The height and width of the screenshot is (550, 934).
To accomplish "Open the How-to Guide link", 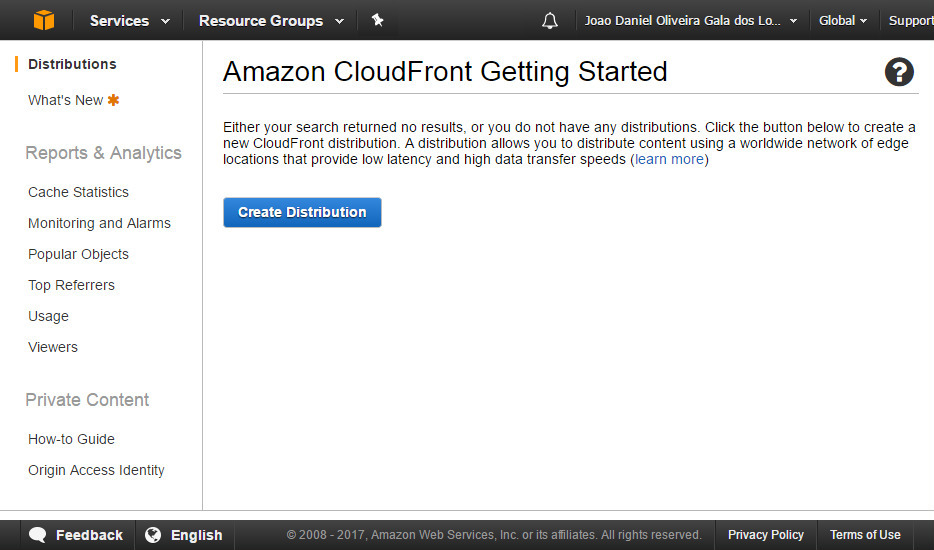I will (x=71, y=439).
